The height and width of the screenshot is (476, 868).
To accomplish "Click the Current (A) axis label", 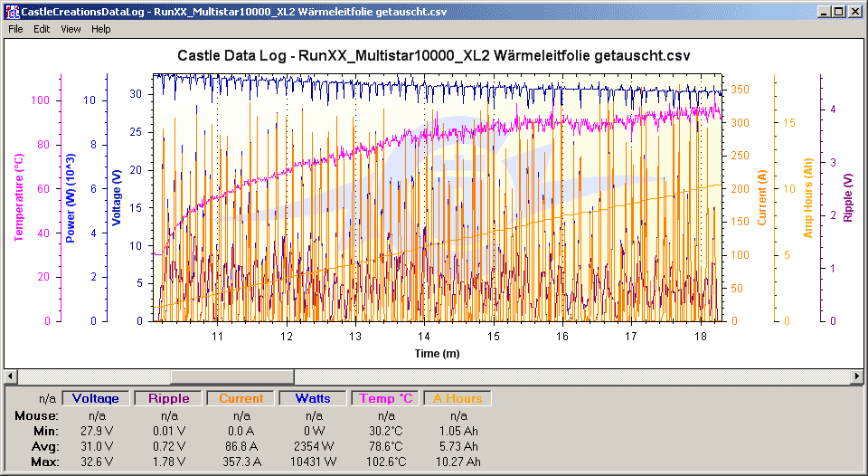I will click(x=762, y=198).
